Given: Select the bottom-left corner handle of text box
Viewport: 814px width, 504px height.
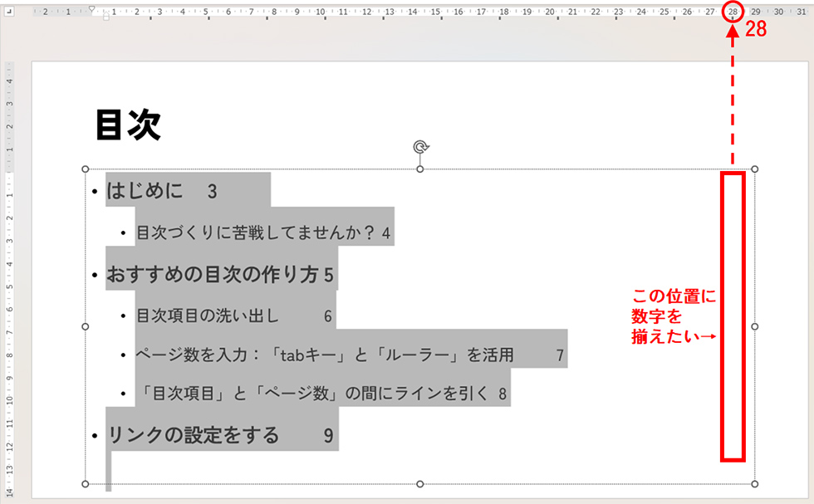Looking at the screenshot, I should coord(86,484).
